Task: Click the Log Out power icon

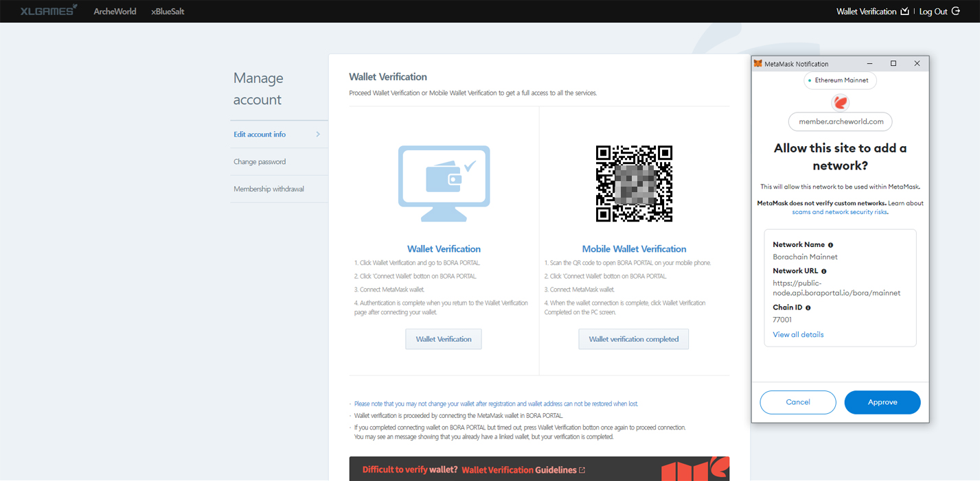Action: pyautogui.click(x=955, y=11)
